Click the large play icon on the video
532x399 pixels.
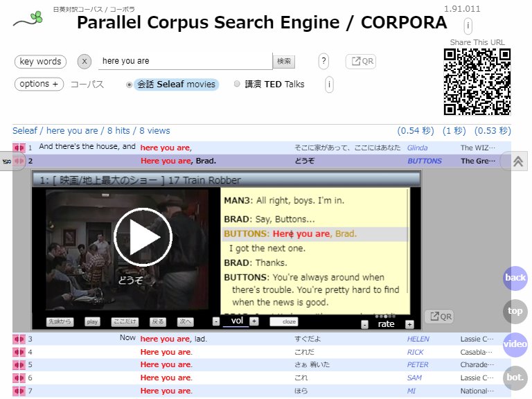143,236
